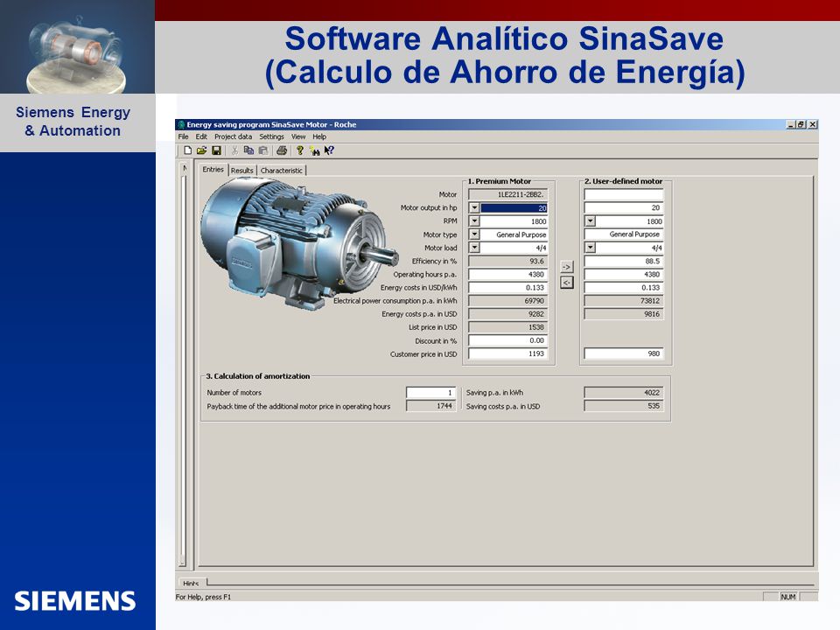Switch to the Results tab
This screenshot has height=630, width=840.
pos(242,171)
